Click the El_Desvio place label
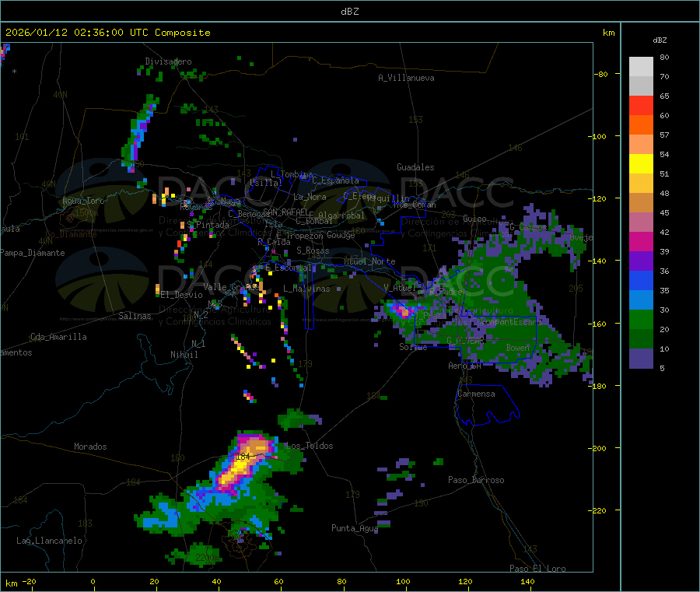Image resolution: width=700 pixels, height=592 pixels. 182,295
